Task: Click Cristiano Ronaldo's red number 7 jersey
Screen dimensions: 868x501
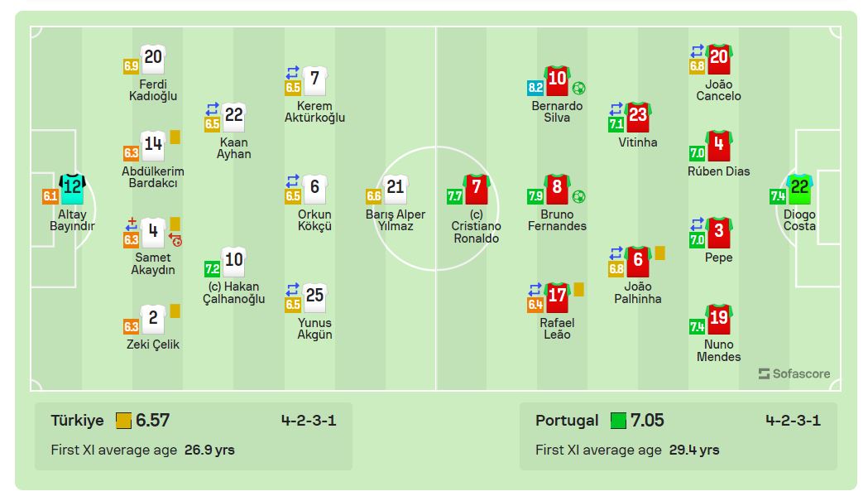Action: click(x=477, y=189)
